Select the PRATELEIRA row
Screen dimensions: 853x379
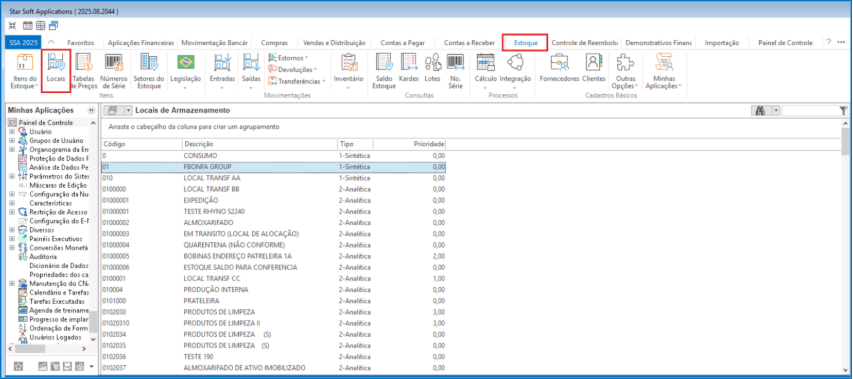[274, 300]
